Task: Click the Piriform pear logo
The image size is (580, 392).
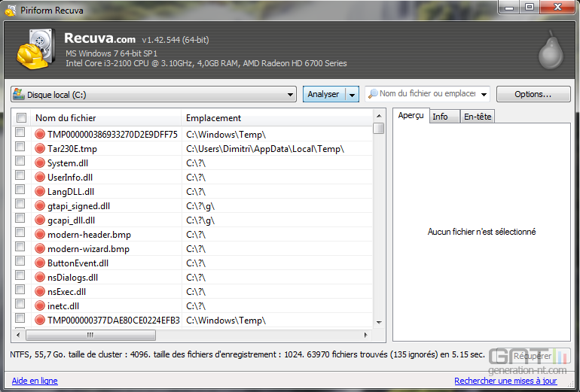Action: point(551,50)
